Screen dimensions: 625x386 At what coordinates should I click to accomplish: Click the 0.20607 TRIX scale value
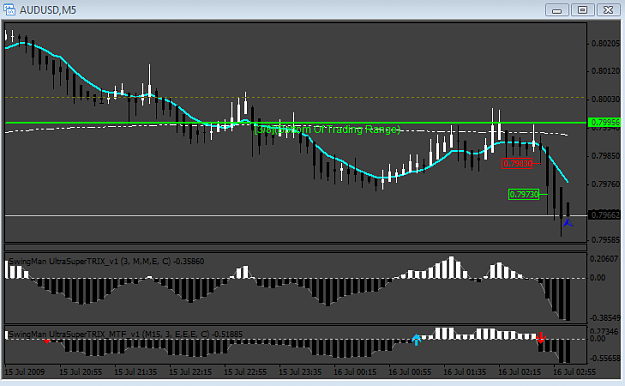(605, 259)
